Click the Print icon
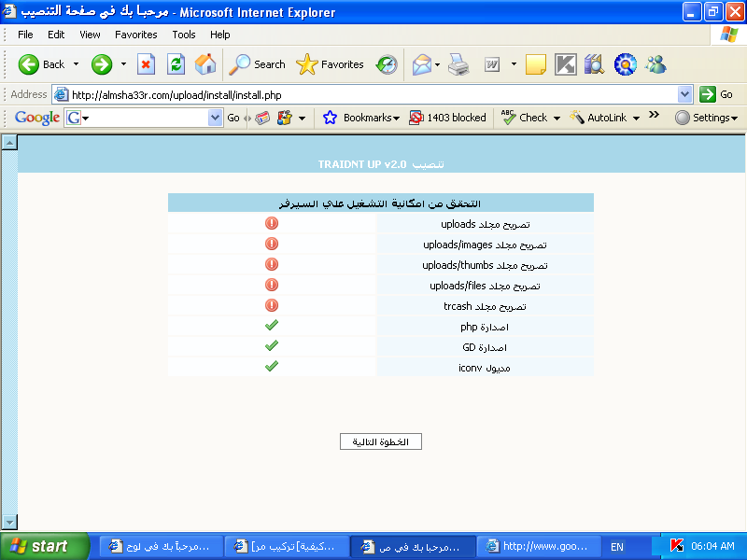This screenshot has width=747, height=560. coord(458,64)
